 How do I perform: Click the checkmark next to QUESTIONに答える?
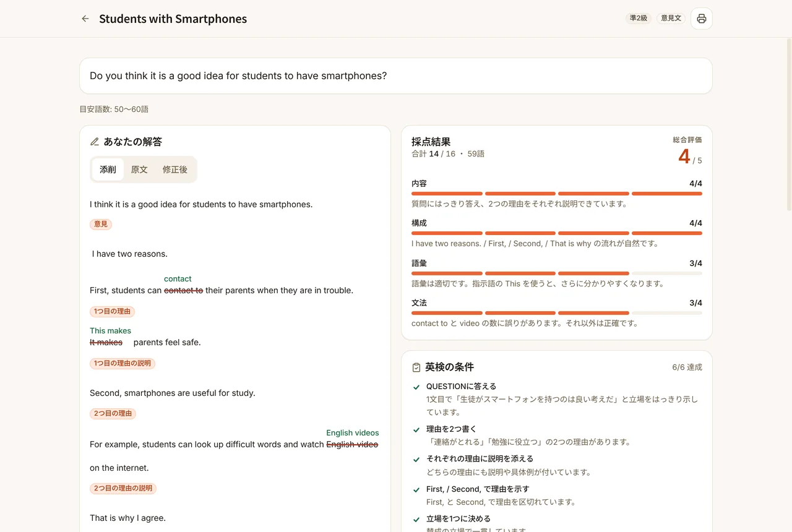point(416,387)
